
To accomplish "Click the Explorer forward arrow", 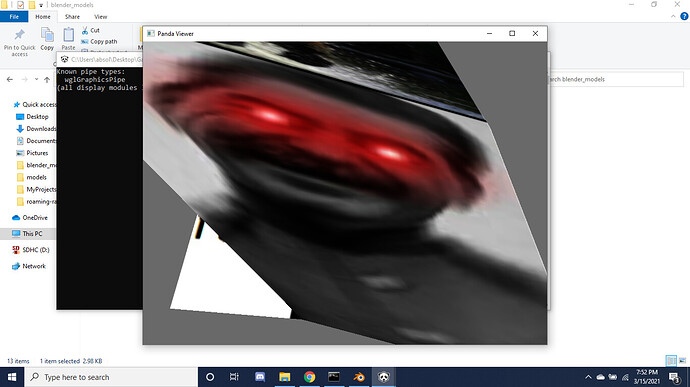I will pos(24,80).
